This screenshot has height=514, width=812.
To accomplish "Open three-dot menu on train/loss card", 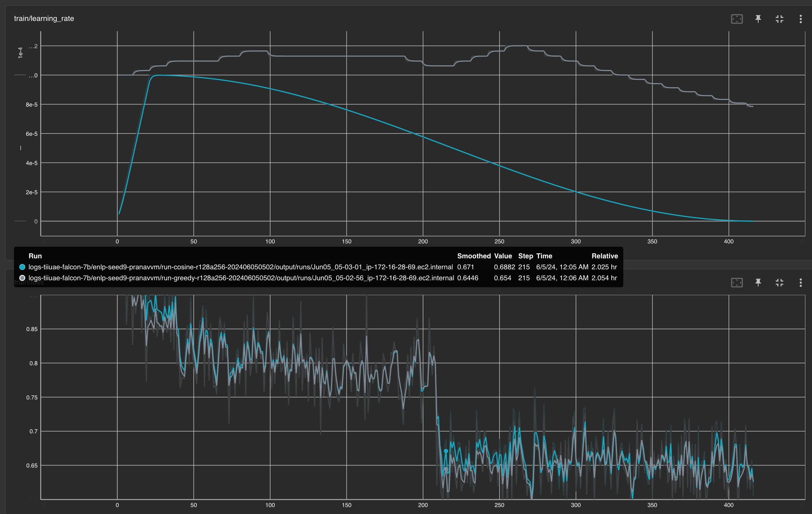I will pos(800,283).
